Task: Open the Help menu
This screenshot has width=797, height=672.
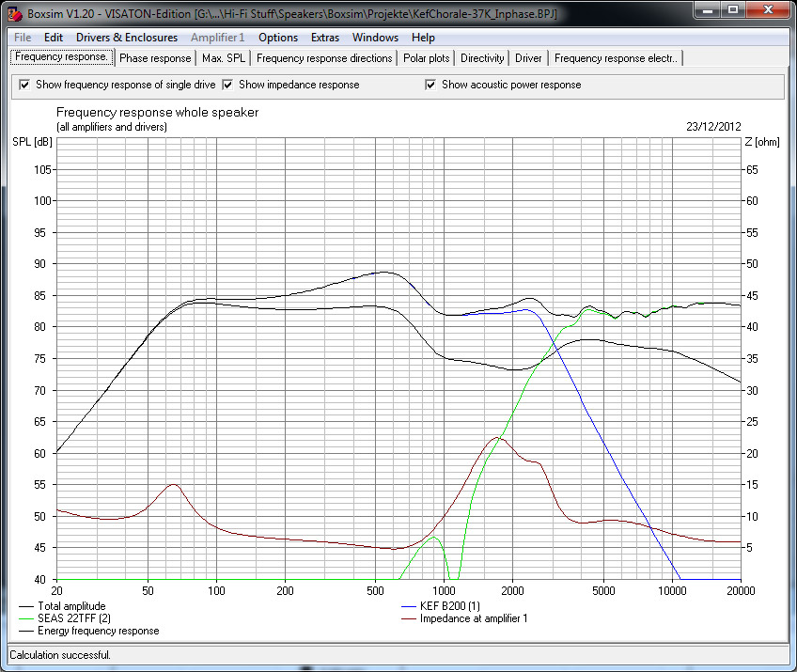Action: pos(423,38)
